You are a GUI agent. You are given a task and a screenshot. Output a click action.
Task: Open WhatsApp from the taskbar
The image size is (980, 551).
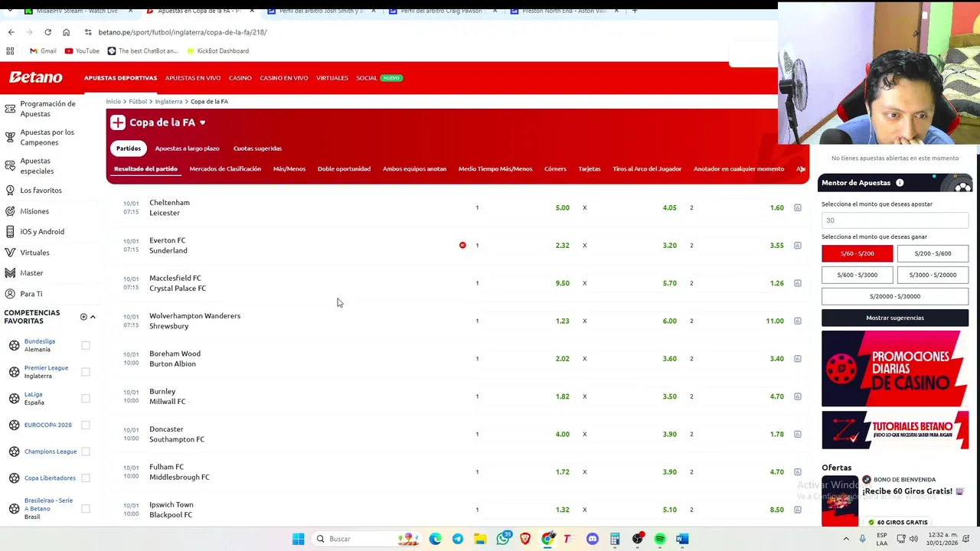coord(503,539)
